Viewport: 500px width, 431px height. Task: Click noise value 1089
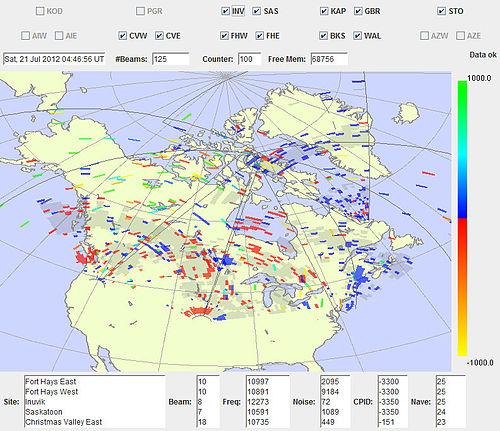[x=330, y=412]
